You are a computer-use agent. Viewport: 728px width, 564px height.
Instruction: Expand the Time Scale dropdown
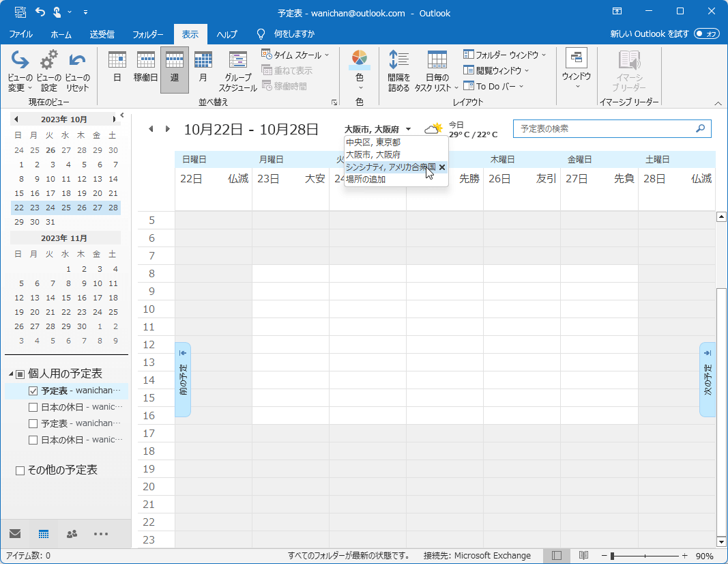[x=295, y=55]
